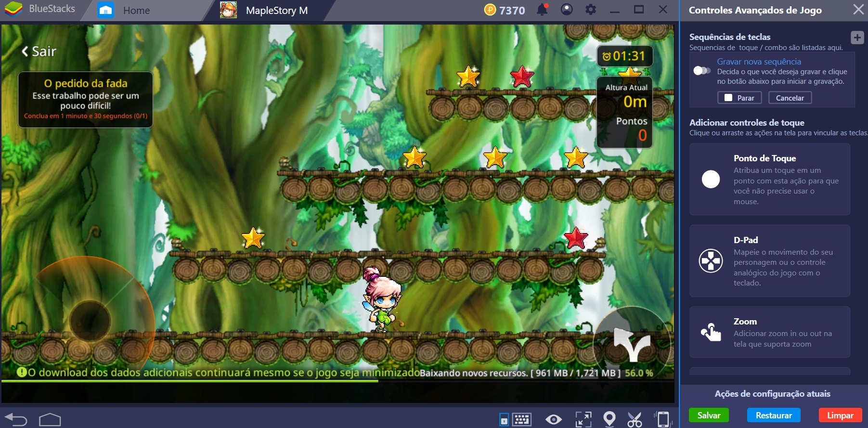
Task: Open the location pin icon
Action: click(x=609, y=419)
